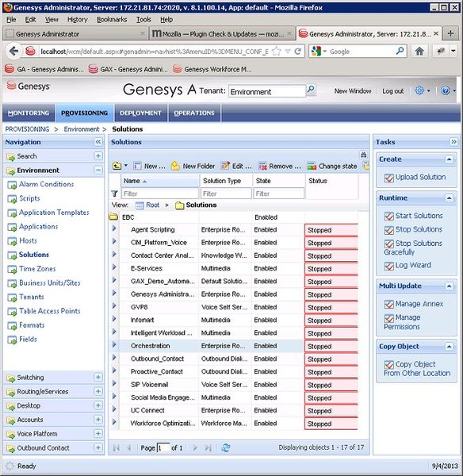This screenshot has height=476, width=463.
Task: Go to the next page arrow
Action: [195, 447]
